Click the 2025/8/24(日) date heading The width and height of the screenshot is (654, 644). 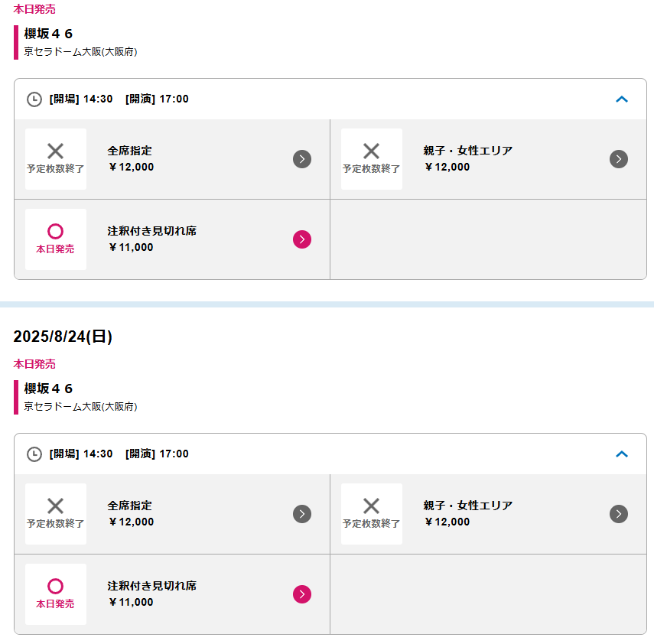[x=63, y=337]
